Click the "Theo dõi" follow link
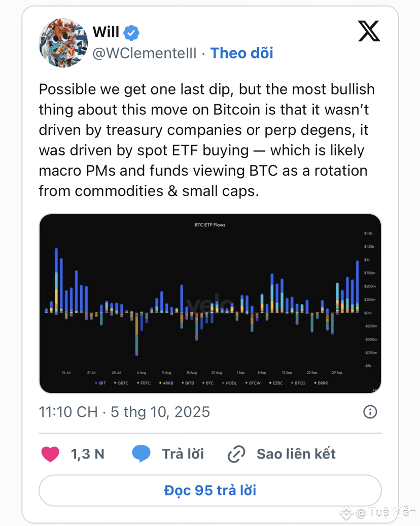 [241, 53]
